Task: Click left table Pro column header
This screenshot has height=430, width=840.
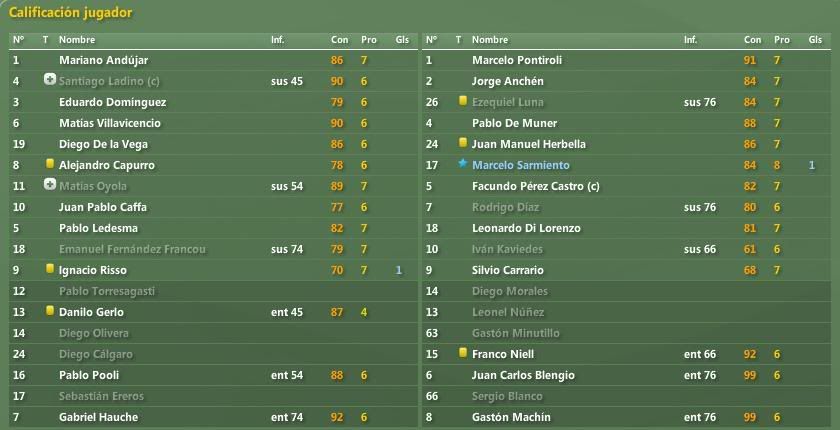Action: [369, 40]
